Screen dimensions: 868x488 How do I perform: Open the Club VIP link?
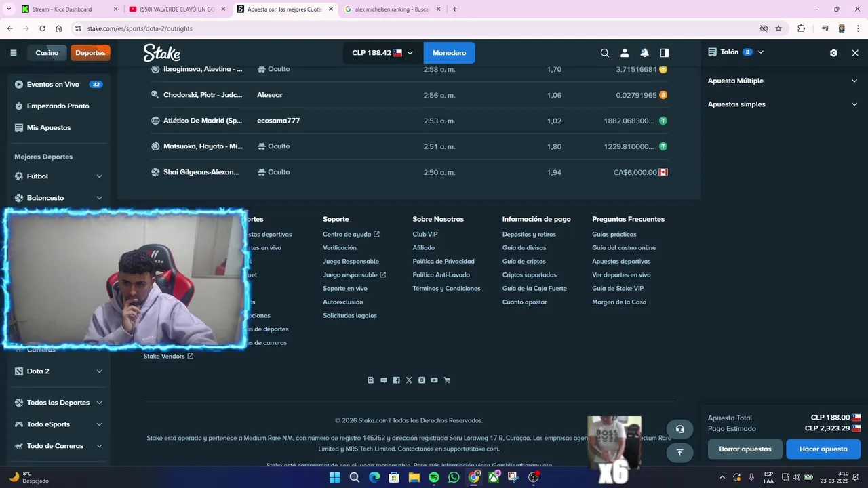pos(425,235)
